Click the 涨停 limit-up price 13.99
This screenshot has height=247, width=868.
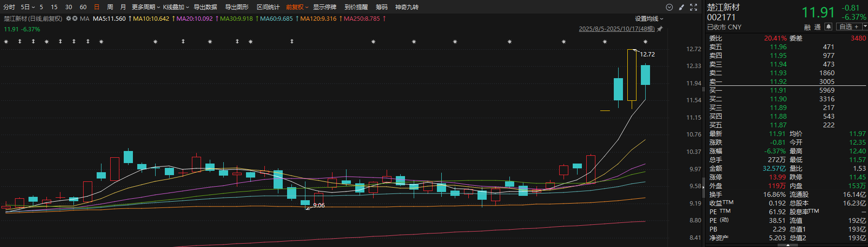pyautogui.click(x=778, y=177)
